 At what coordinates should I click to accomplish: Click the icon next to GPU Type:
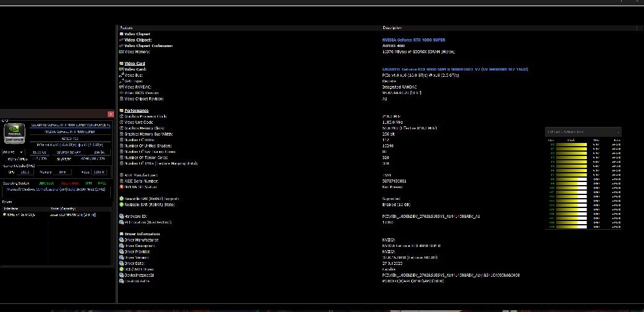(121, 81)
